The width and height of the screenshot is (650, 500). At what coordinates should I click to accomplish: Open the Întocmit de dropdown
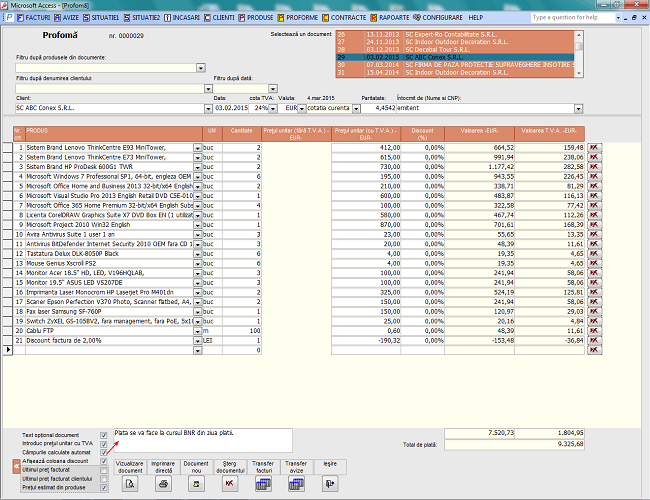click(x=578, y=109)
